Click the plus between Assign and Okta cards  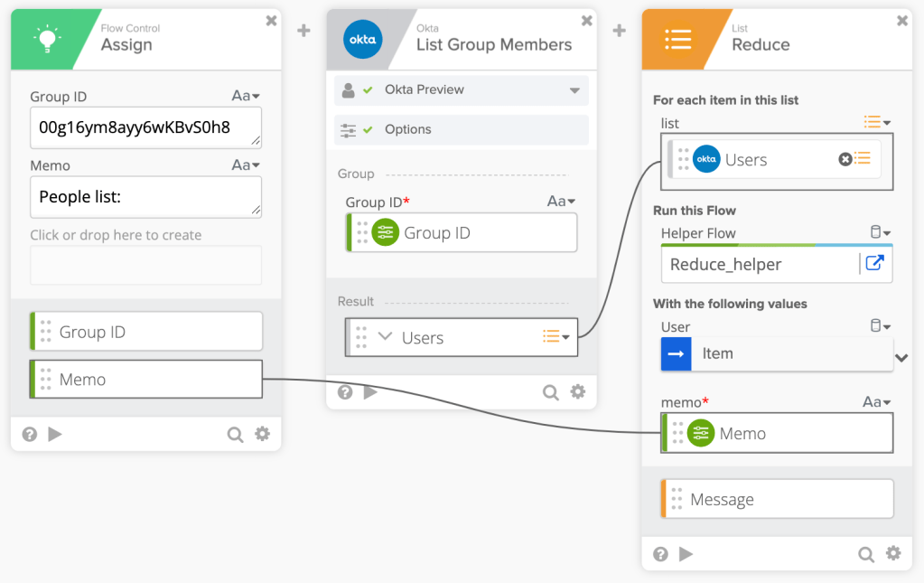click(x=303, y=31)
